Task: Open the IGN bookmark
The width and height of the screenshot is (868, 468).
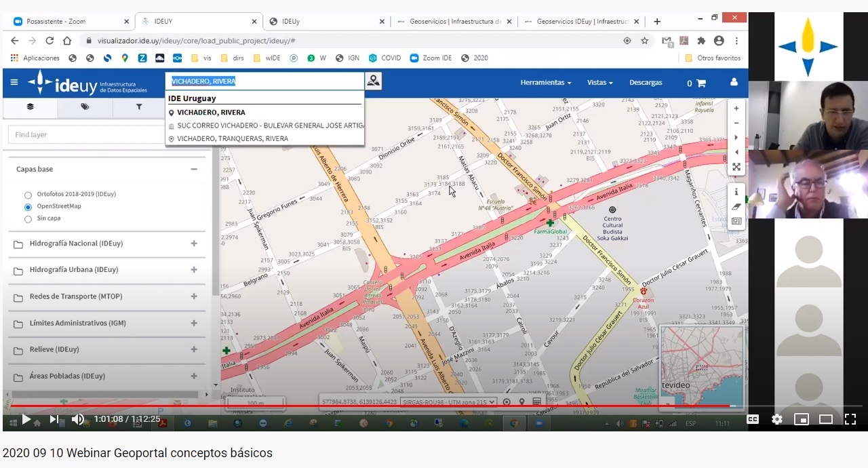Action: tap(348, 58)
